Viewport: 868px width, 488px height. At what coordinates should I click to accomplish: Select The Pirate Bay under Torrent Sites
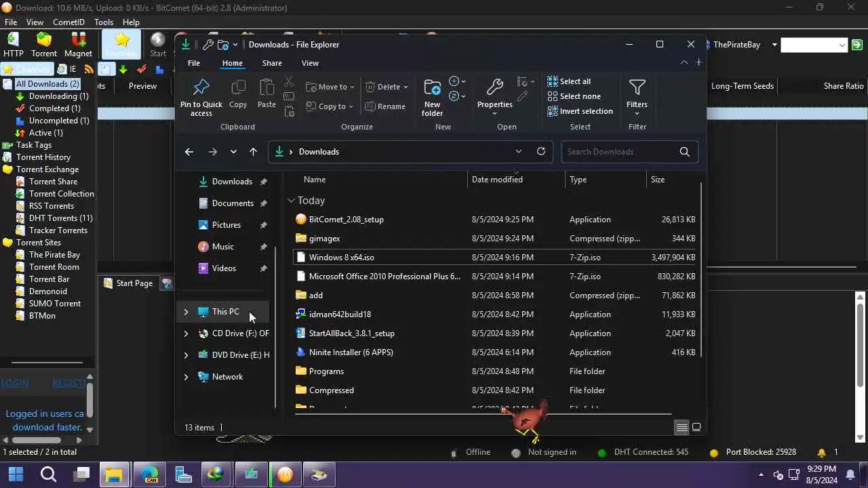[x=54, y=255]
